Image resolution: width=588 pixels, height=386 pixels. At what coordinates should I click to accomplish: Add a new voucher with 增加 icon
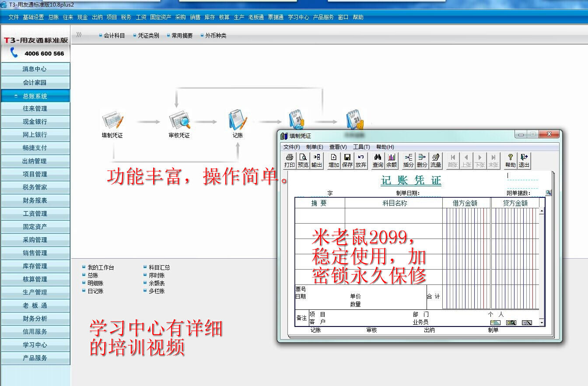pos(334,161)
